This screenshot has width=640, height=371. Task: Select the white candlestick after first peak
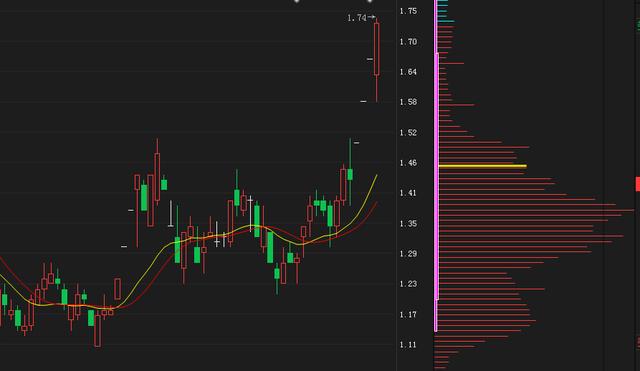click(171, 213)
